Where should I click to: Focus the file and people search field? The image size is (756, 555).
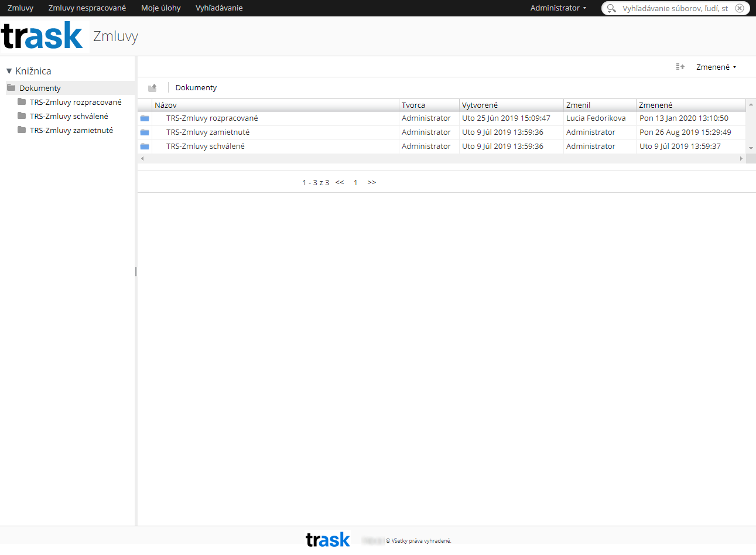675,8
